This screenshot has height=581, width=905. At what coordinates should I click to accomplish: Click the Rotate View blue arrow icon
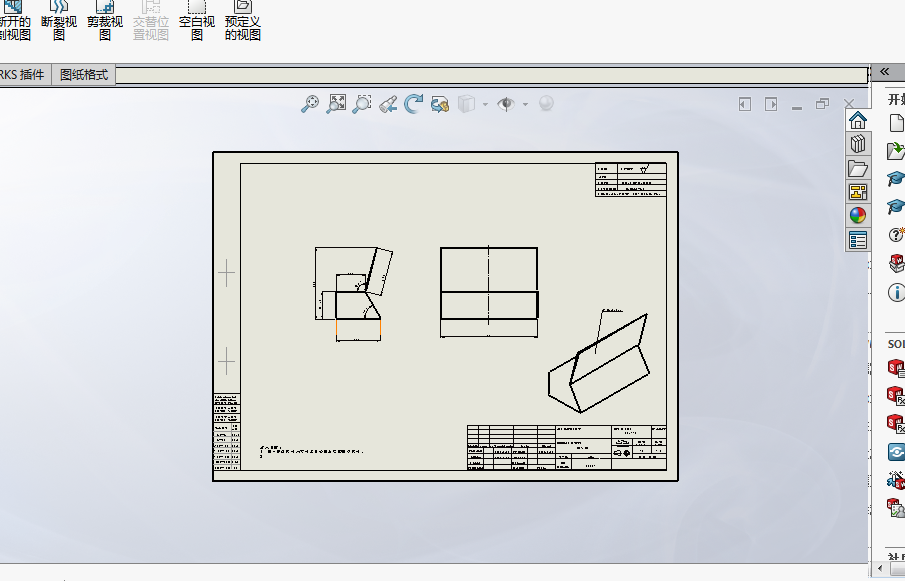tap(413, 104)
